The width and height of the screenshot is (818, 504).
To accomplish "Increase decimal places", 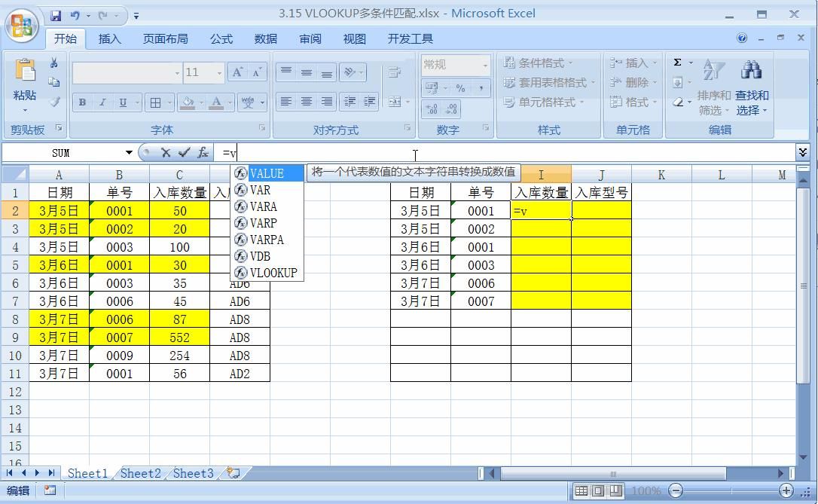I will 432,109.
